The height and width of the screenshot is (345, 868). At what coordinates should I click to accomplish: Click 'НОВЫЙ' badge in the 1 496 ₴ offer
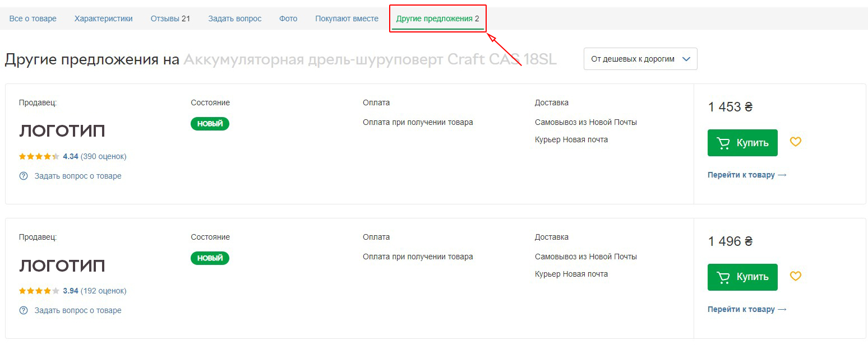coord(210,258)
